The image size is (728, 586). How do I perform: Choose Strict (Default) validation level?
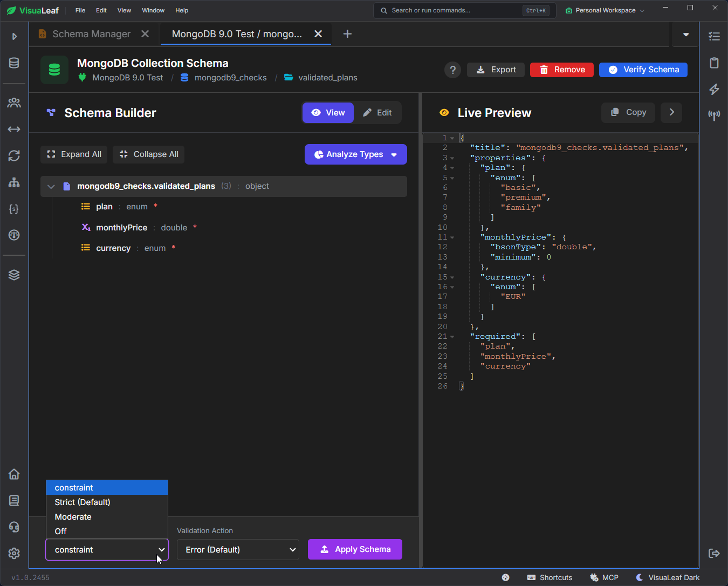pyautogui.click(x=107, y=502)
